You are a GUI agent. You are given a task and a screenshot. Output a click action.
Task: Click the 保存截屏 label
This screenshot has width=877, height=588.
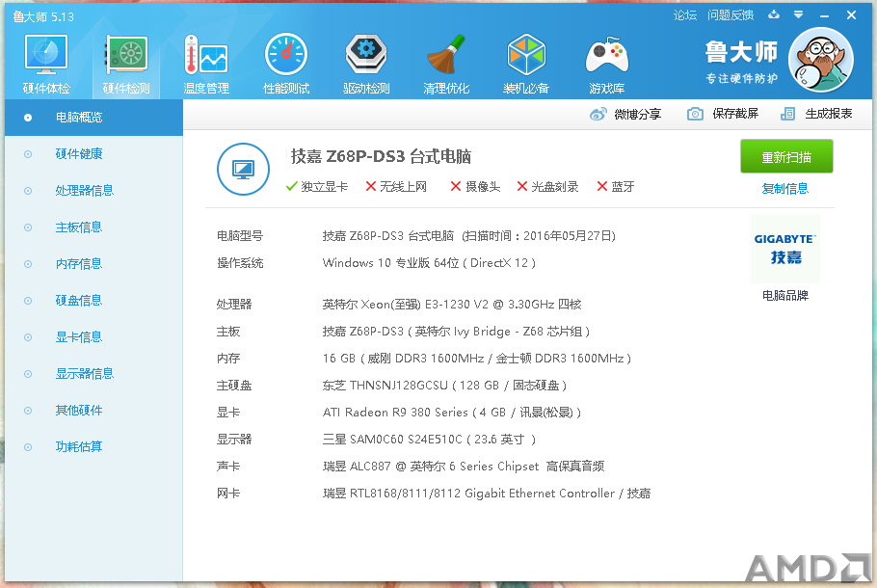point(735,114)
